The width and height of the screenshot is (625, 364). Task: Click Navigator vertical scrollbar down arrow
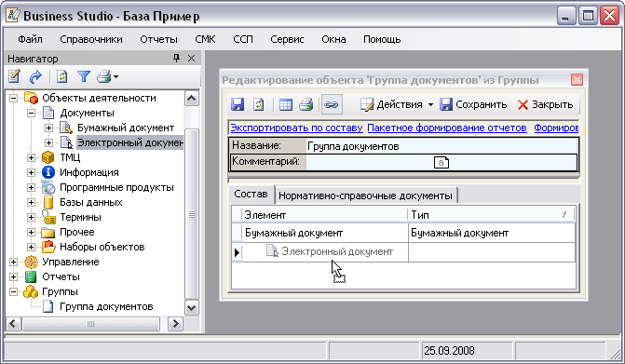(192, 308)
